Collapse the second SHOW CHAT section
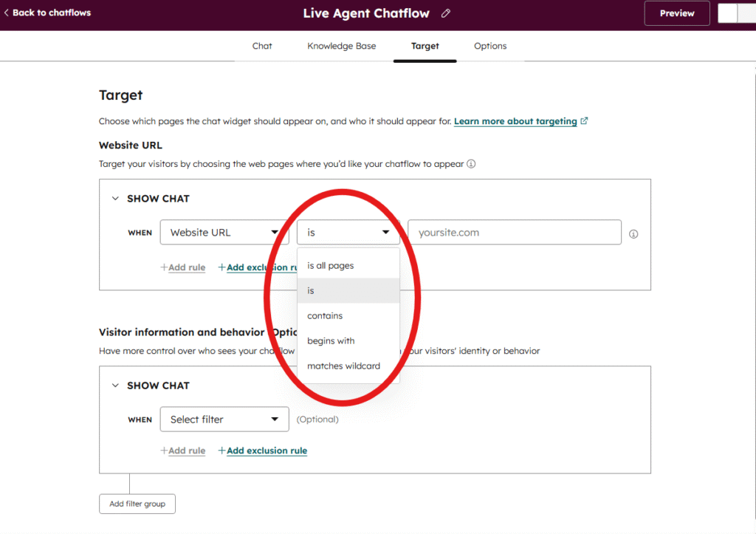Screen dimensions: 756x534 click(x=115, y=385)
